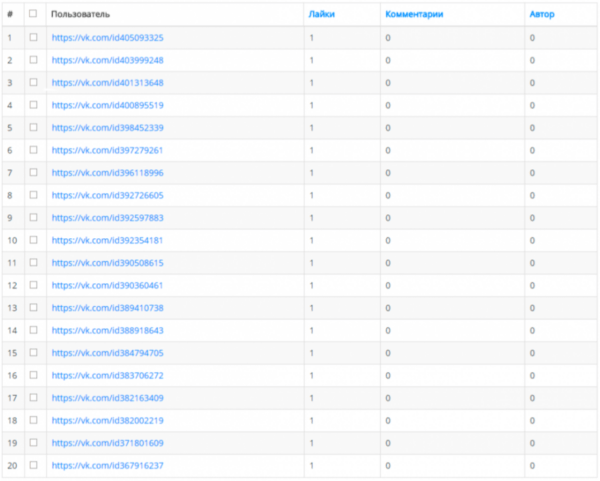Select checkbox in row 14 for id388918643
Viewport: 600px width, 481px height.
[x=33, y=330]
